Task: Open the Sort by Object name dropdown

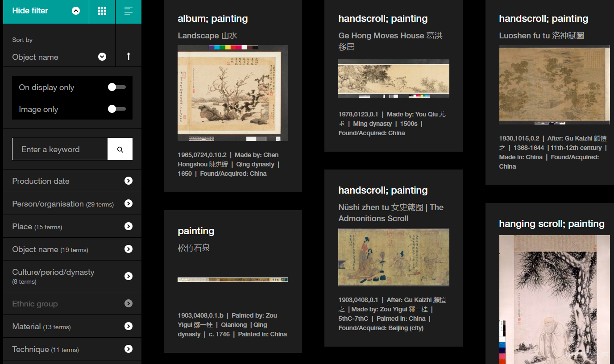Action: pyautogui.click(x=59, y=57)
